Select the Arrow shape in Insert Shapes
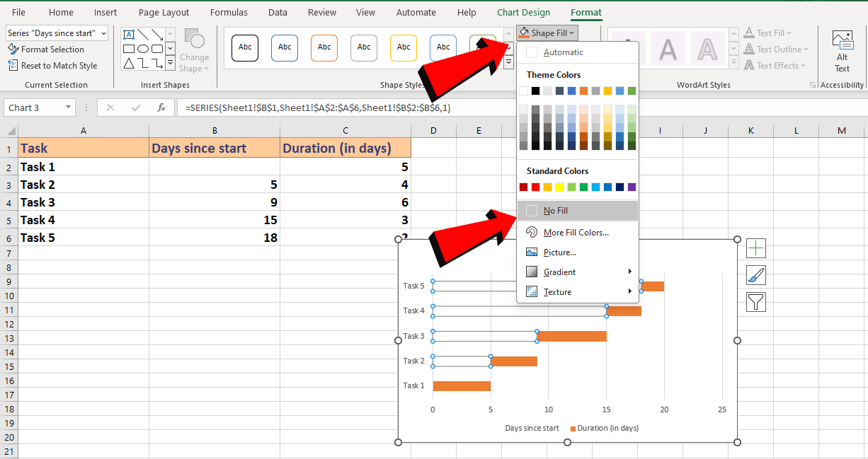 (157, 35)
